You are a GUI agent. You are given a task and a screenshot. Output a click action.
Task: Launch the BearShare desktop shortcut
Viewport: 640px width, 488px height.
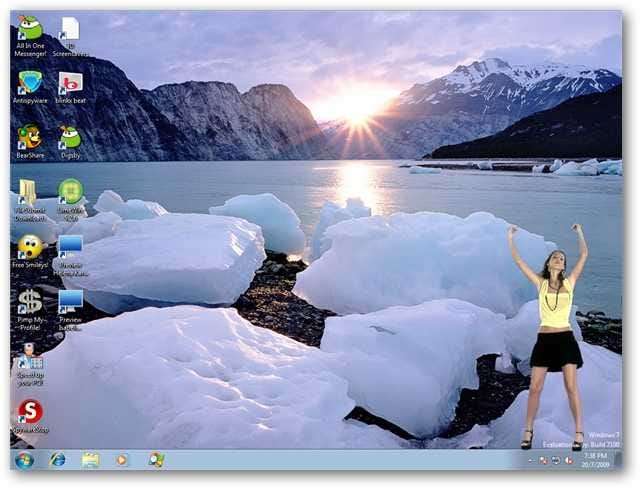(30, 141)
